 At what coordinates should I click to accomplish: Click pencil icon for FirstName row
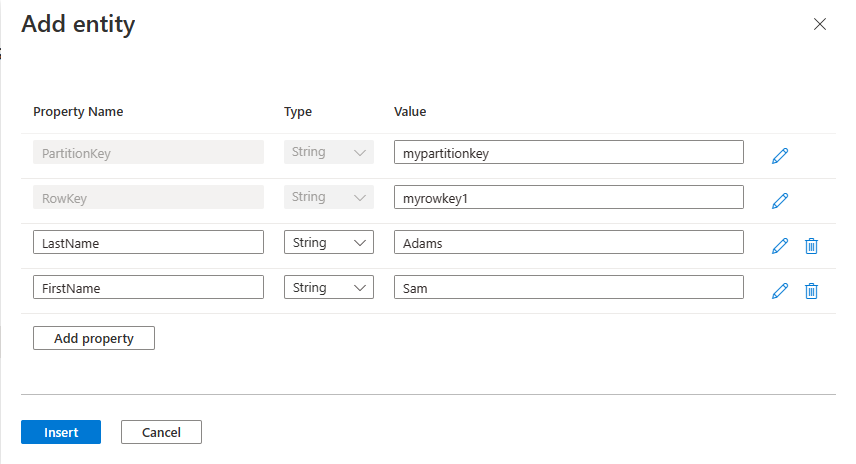pyautogui.click(x=780, y=290)
